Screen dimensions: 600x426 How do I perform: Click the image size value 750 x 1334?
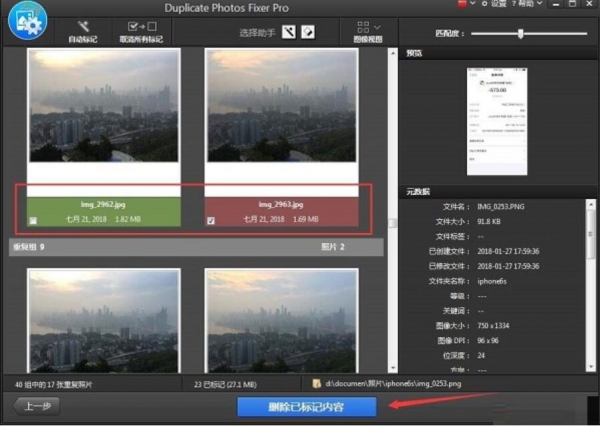click(493, 326)
